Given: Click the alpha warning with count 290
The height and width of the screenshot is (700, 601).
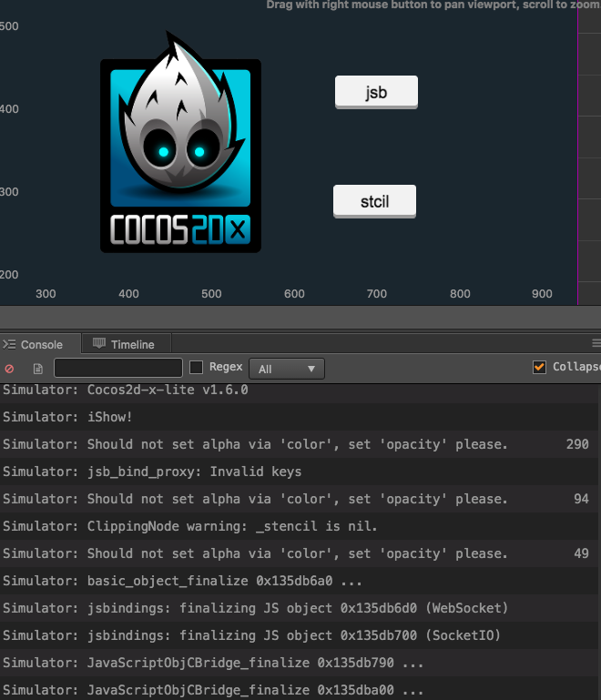Looking at the screenshot, I should point(300,444).
